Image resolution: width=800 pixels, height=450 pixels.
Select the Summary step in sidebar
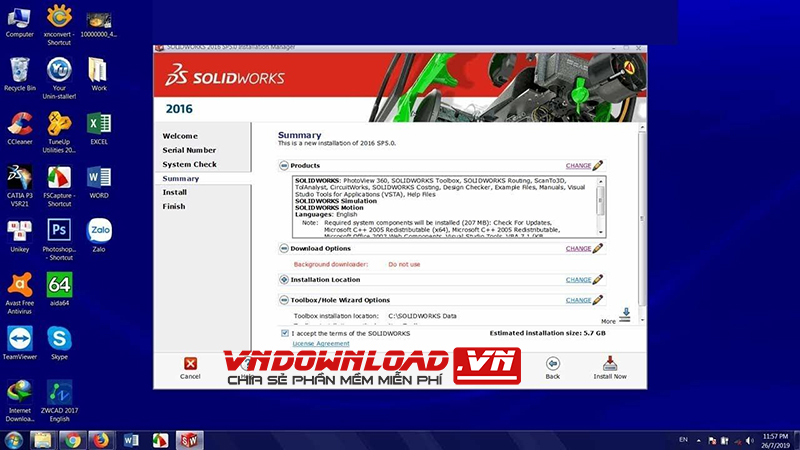[x=181, y=179]
